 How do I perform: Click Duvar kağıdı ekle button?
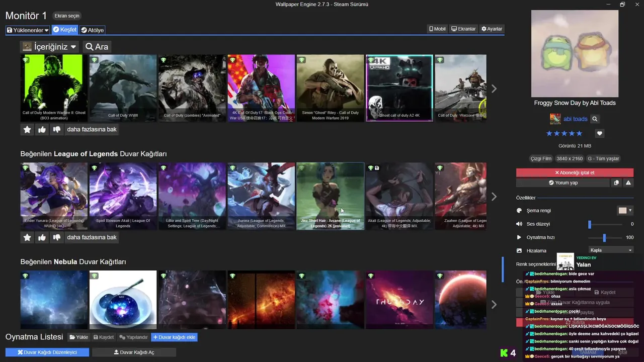(175, 337)
